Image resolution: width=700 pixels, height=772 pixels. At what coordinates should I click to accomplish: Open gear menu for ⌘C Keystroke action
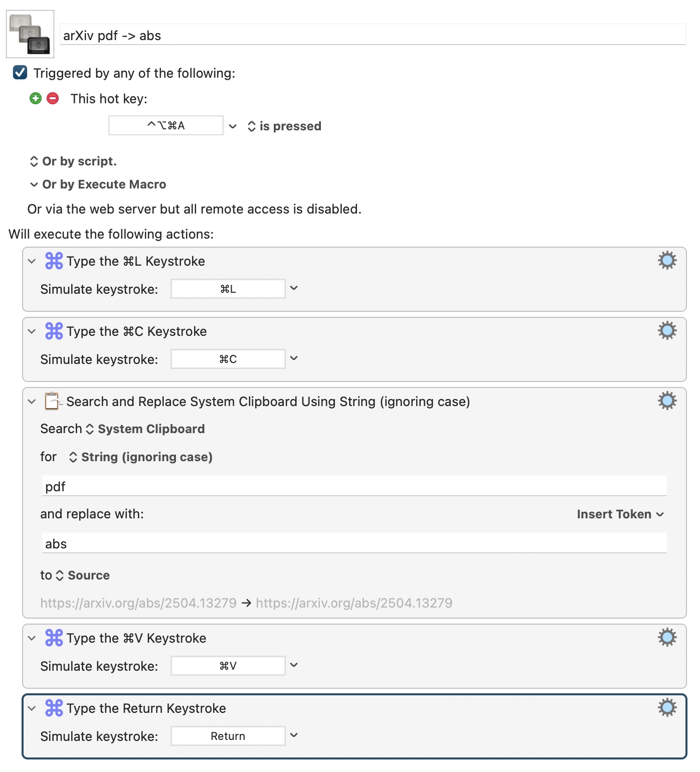click(x=667, y=331)
